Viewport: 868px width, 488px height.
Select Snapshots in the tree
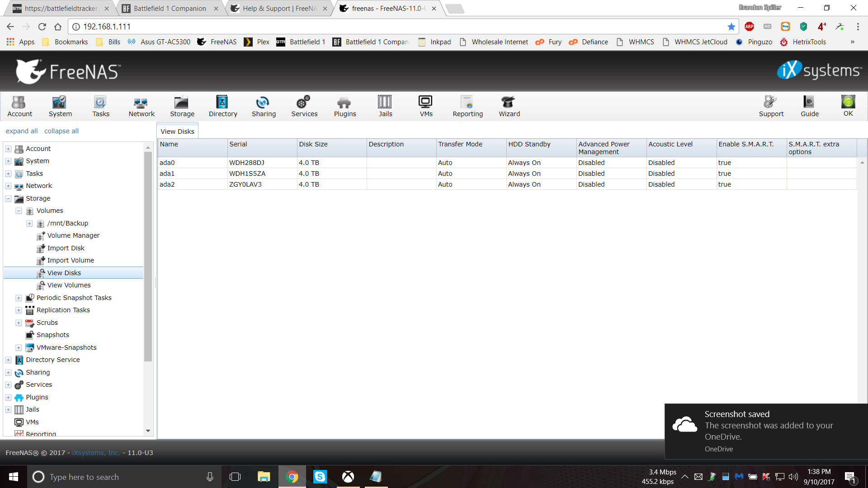pyautogui.click(x=53, y=335)
